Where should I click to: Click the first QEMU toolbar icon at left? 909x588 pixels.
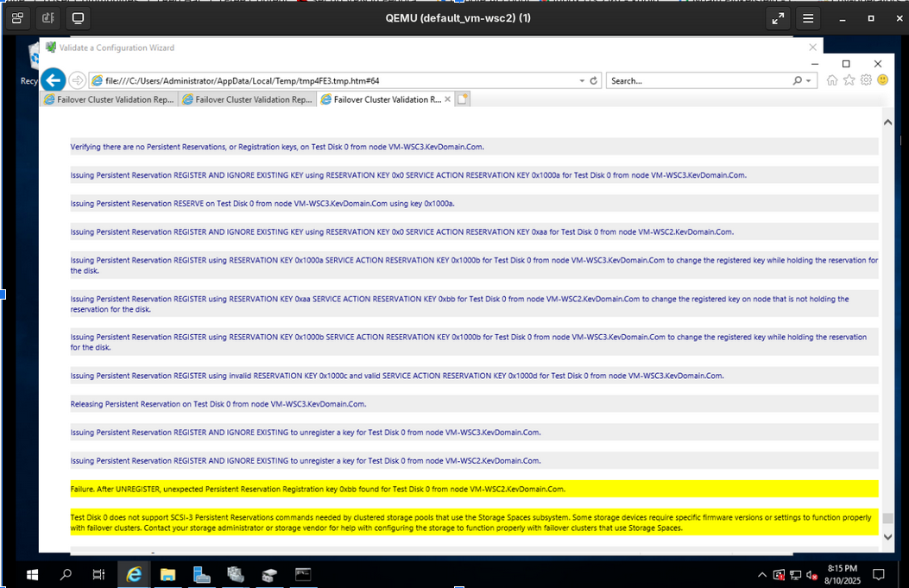[x=18, y=18]
